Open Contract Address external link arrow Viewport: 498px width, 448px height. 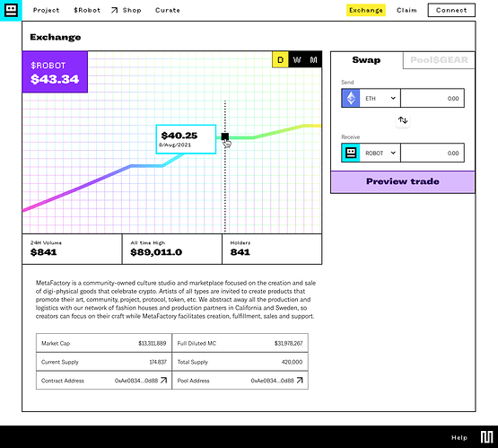pos(163,381)
